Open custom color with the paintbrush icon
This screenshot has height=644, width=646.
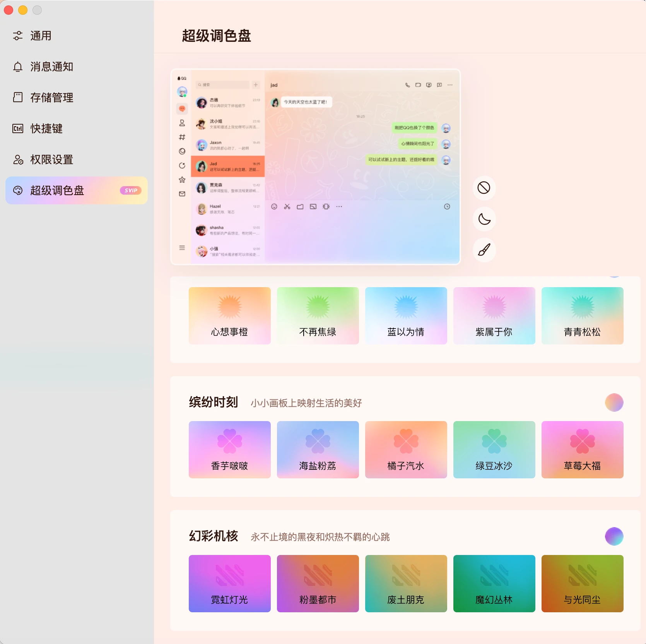pos(484,250)
